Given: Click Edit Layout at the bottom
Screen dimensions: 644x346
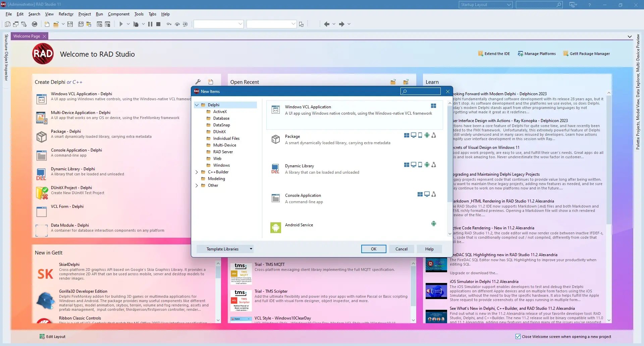Looking at the screenshot, I should (52, 337).
